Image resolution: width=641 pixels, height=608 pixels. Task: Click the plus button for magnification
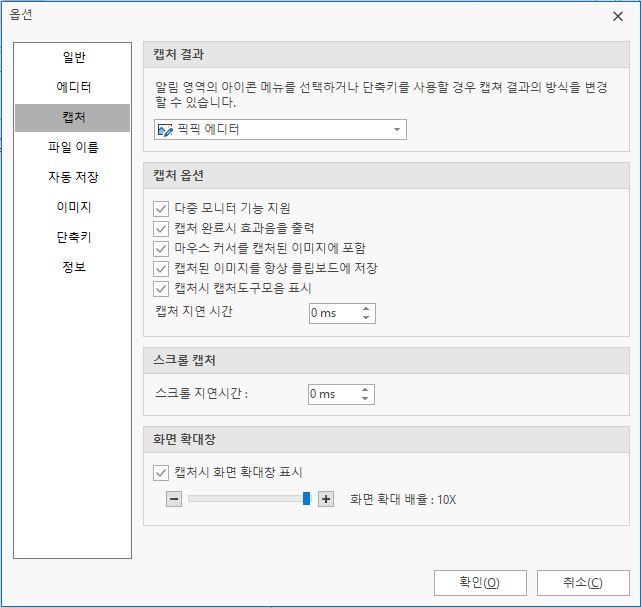point(326,499)
